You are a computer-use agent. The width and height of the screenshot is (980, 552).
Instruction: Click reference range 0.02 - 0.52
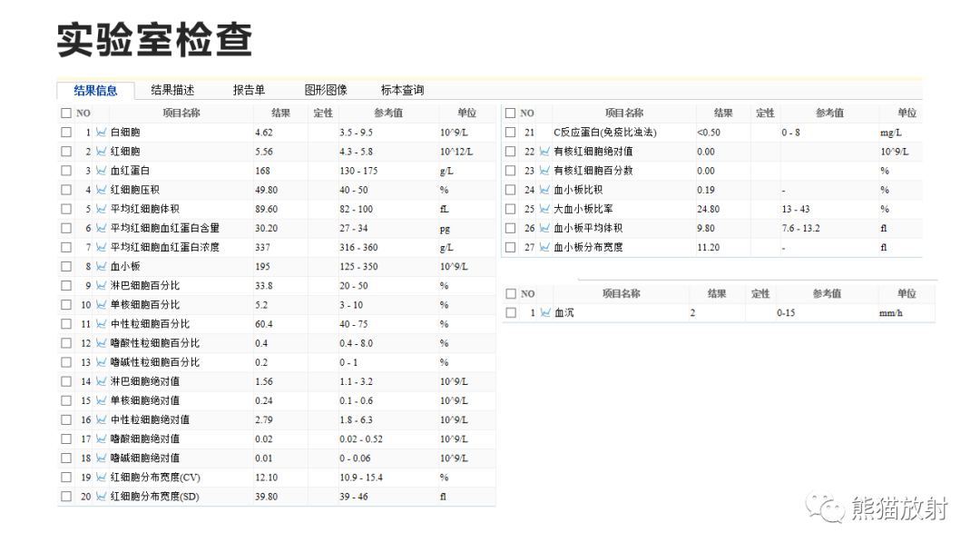pos(361,439)
